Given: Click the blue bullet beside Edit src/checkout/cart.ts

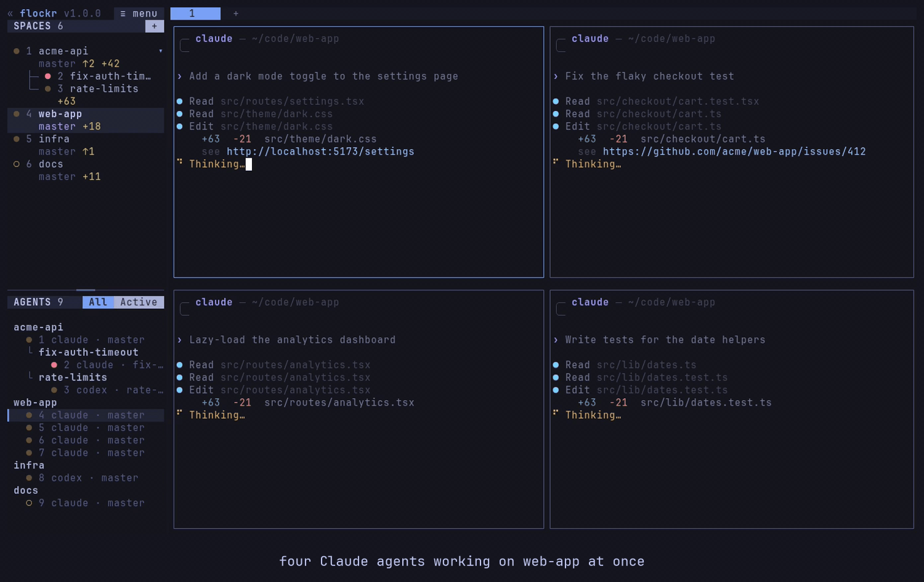Looking at the screenshot, I should tap(556, 126).
